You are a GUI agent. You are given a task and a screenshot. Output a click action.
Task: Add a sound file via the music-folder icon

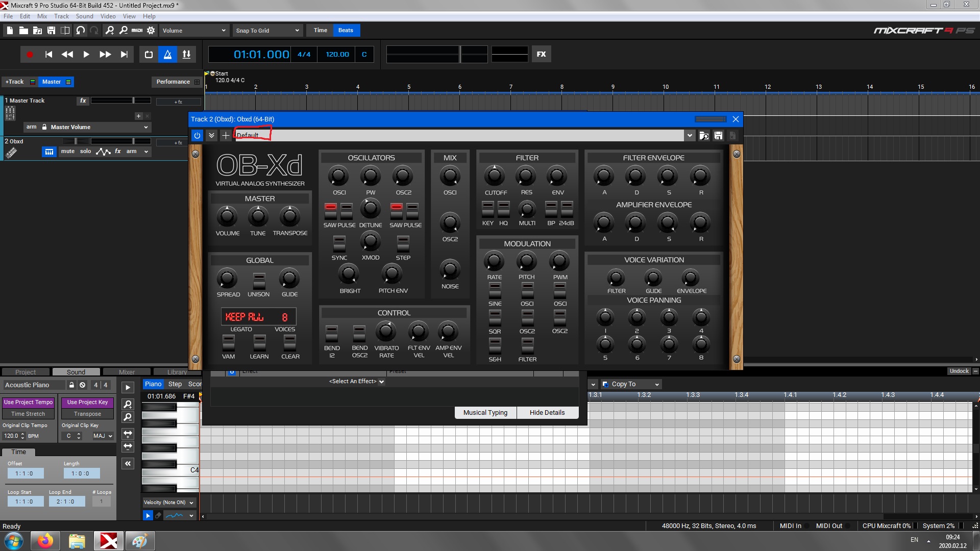coord(37,31)
